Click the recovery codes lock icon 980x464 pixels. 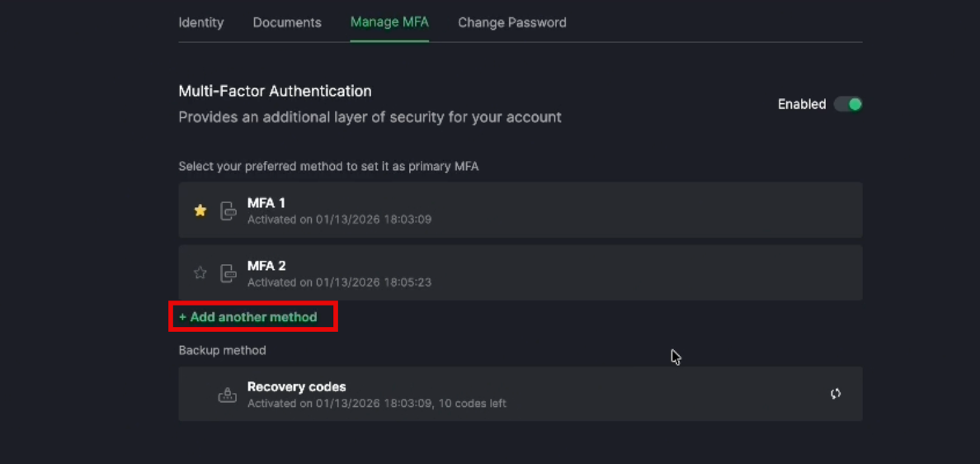point(227,395)
